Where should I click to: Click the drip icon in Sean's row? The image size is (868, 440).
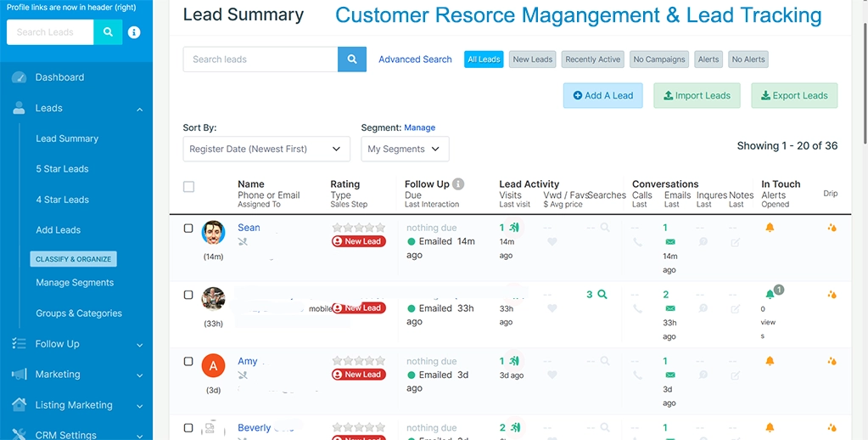(832, 227)
